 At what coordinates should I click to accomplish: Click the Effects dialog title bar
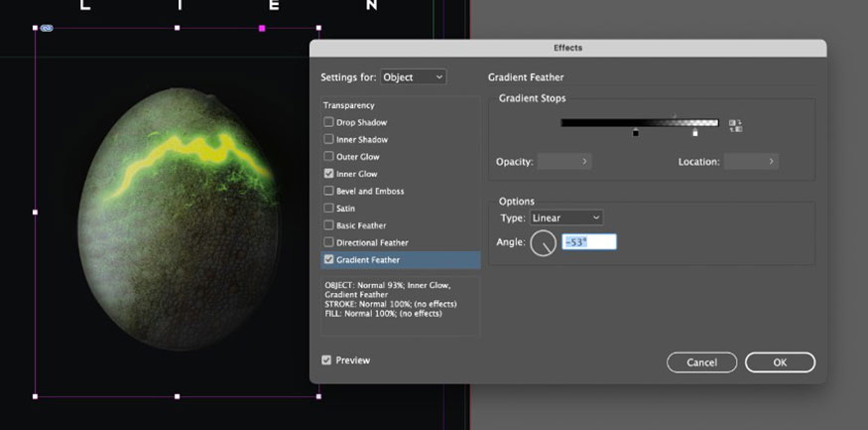pyautogui.click(x=568, y=49)
